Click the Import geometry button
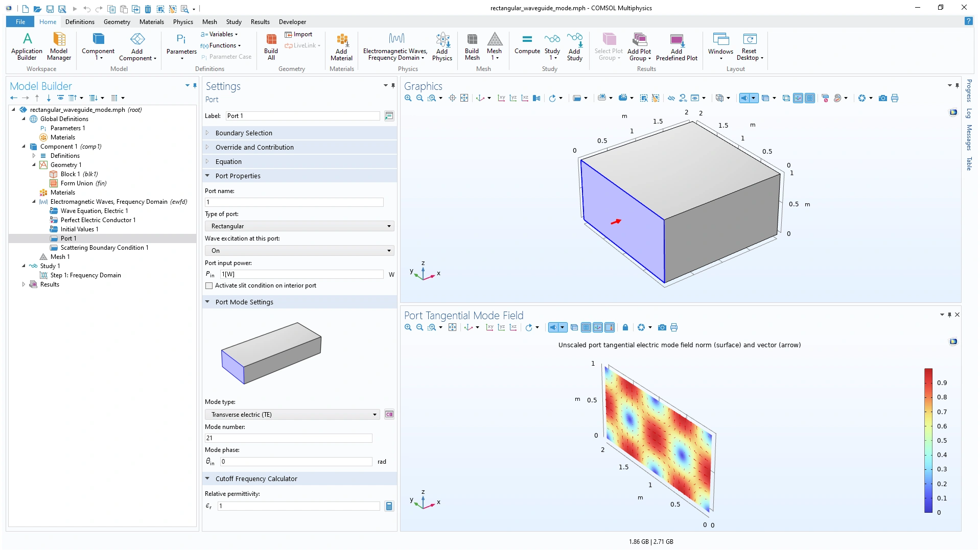The height and width of the screenshot is (550, 980). [299, 34]
